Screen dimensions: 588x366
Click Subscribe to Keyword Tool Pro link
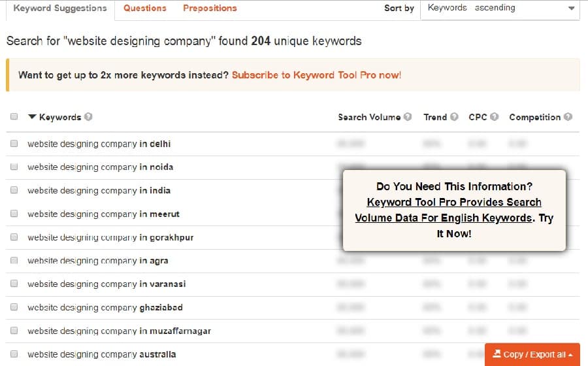pyautogui.click(x=316, y=75)
